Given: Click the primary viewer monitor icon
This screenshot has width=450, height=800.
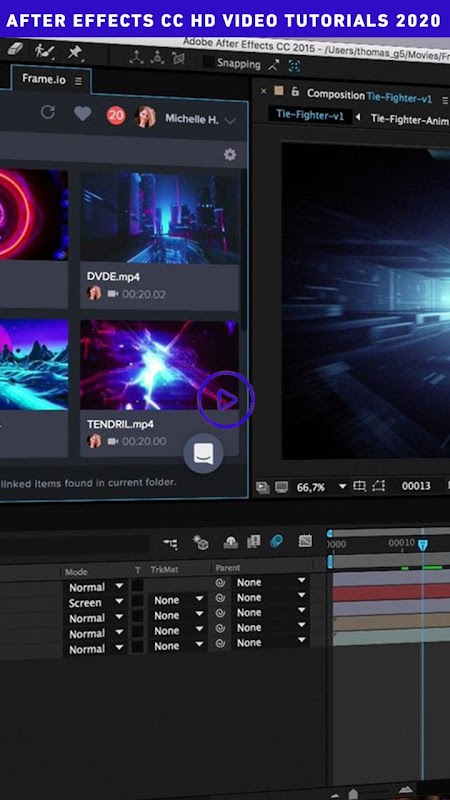Looking at the screenshot, I should pyautogui.click(x=282, y=487).
